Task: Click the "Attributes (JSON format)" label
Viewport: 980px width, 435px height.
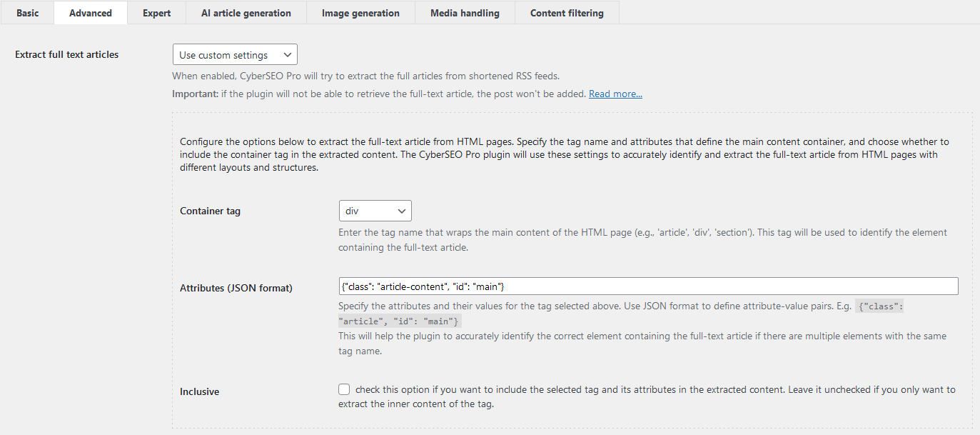Action: point(236,288)
